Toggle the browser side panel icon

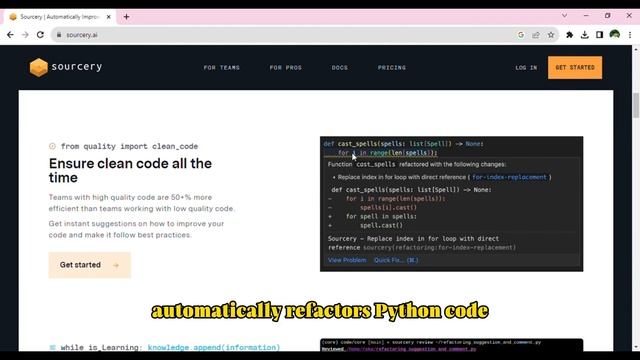click(x=599, y=35)
